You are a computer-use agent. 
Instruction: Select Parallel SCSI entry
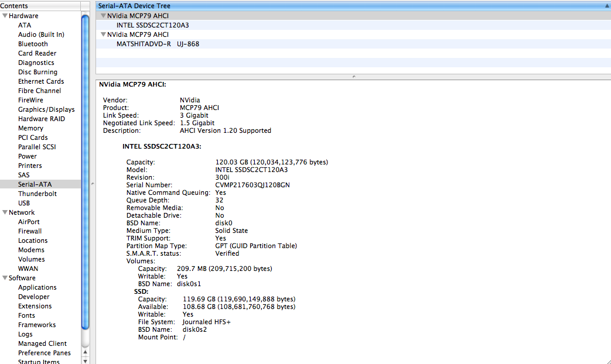tap(37, 147)
